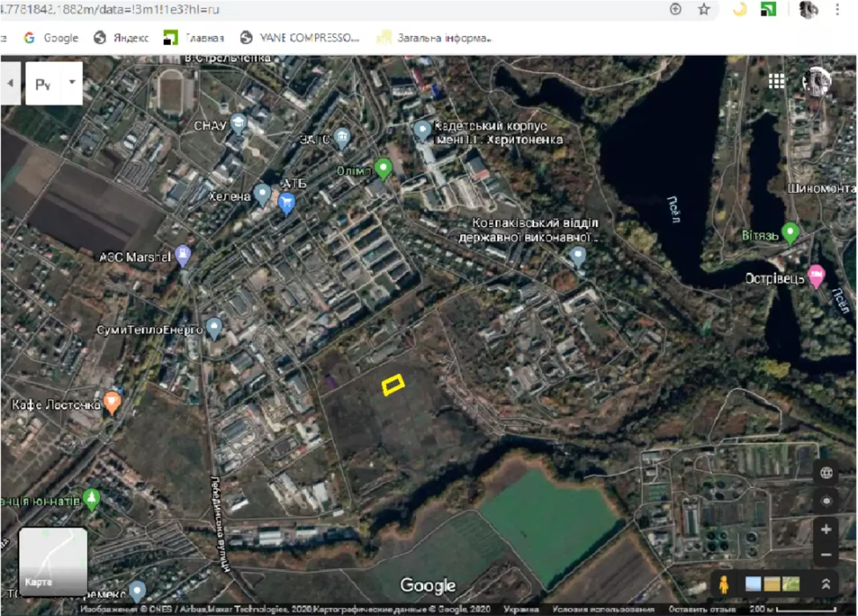
Task: Open the Ру language dropdown arrow
Action: pyautogui.click(x=72, y=83)
